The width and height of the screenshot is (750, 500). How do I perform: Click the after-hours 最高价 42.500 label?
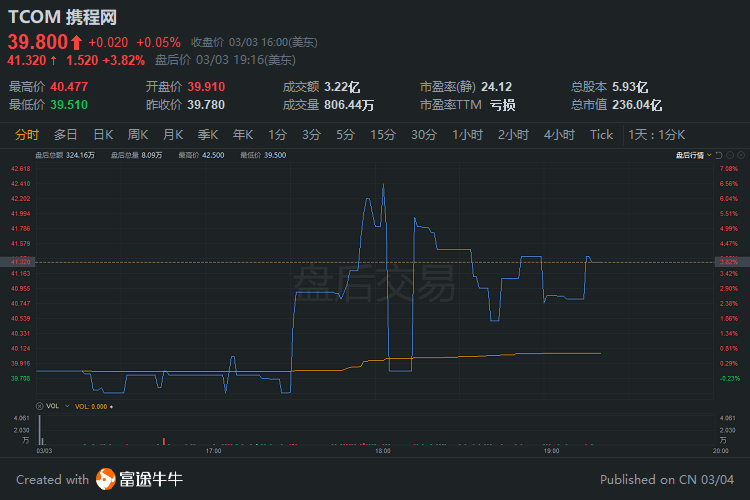pos(201,155)
